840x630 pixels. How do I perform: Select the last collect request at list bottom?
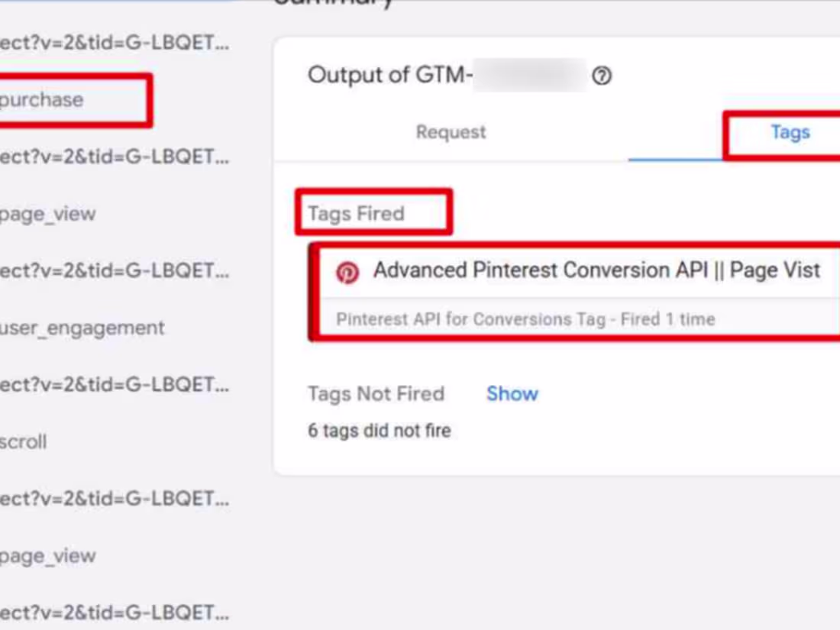115,613
